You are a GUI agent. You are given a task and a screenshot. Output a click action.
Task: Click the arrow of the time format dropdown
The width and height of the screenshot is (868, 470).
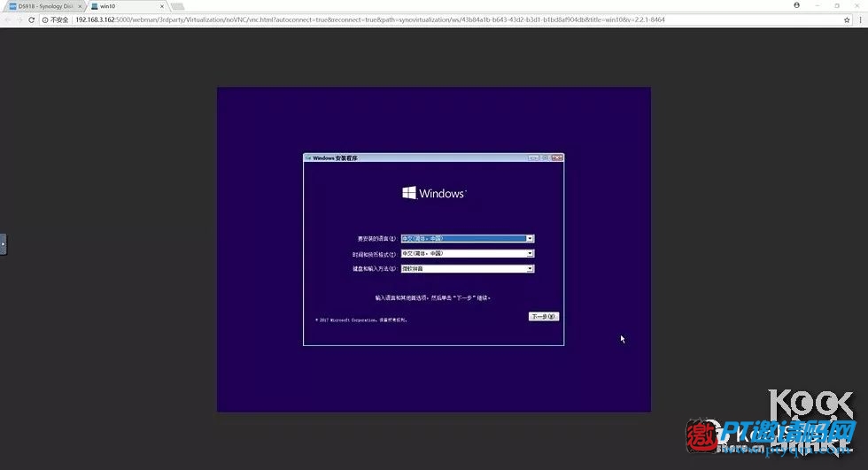pyautogui.click(x=530, y=253)
